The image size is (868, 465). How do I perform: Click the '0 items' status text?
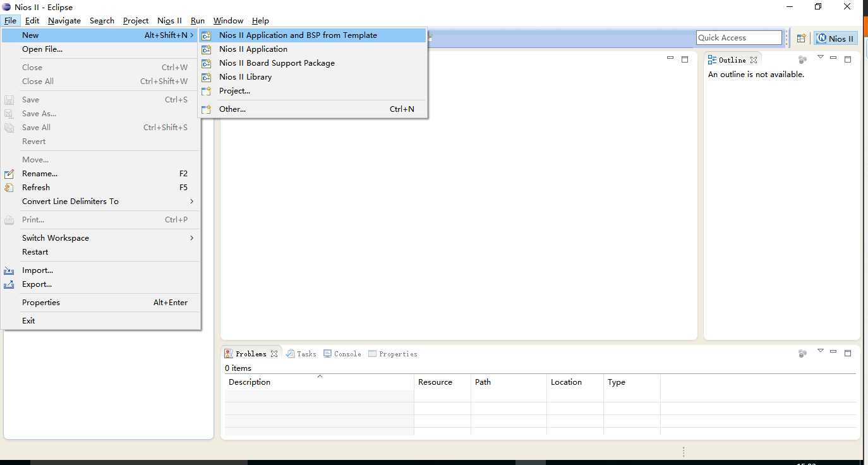[x=238, y=368]
